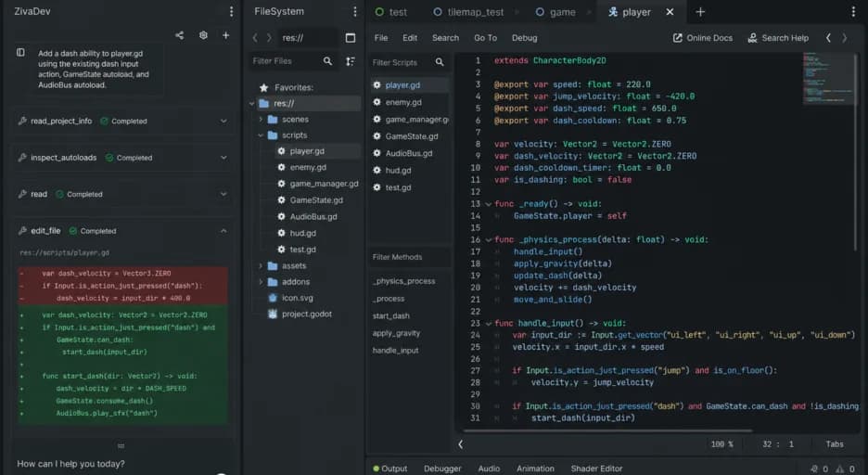Open FileSystem dock three-dot menu
This screenshot has width=868, height=475.
coord(355,12)
